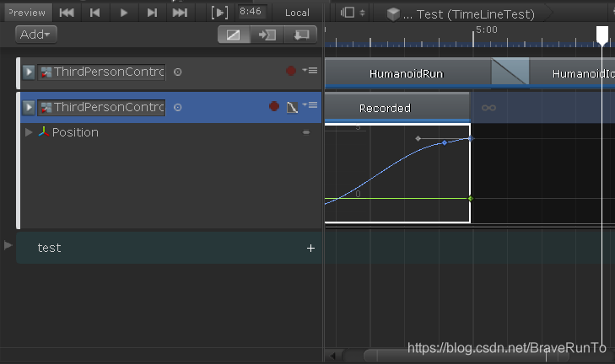Add a track to the test group

pyautogui.click(x=310, y=248)
